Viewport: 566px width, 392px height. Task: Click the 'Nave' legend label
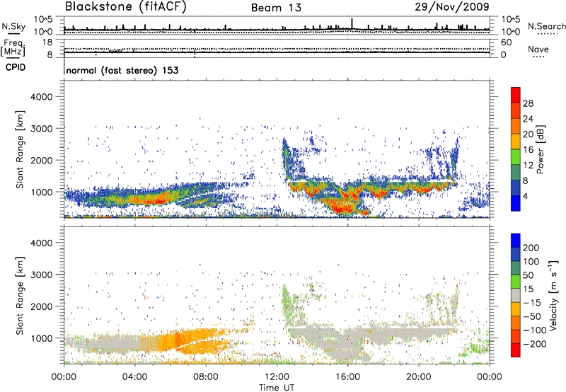[x=538, y=50]
